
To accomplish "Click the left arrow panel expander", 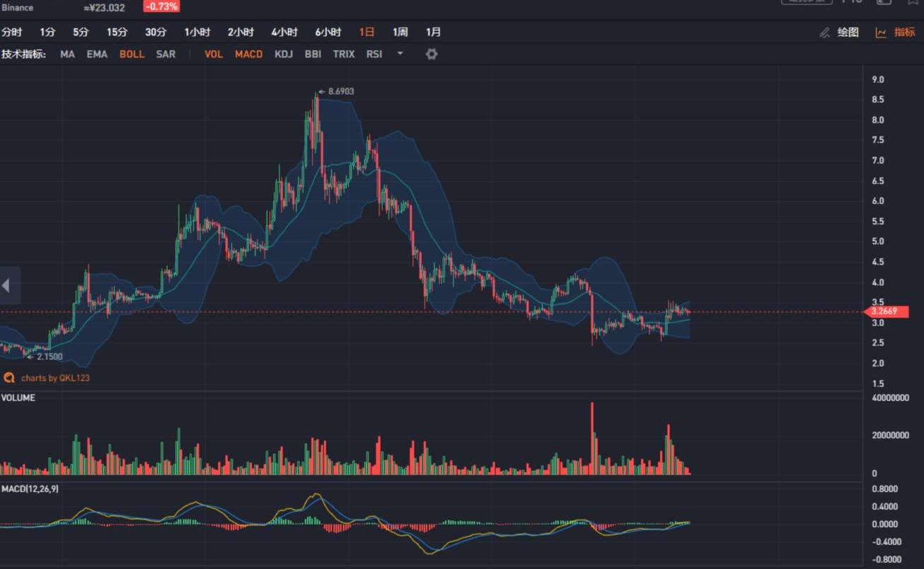I will [6, 286].
